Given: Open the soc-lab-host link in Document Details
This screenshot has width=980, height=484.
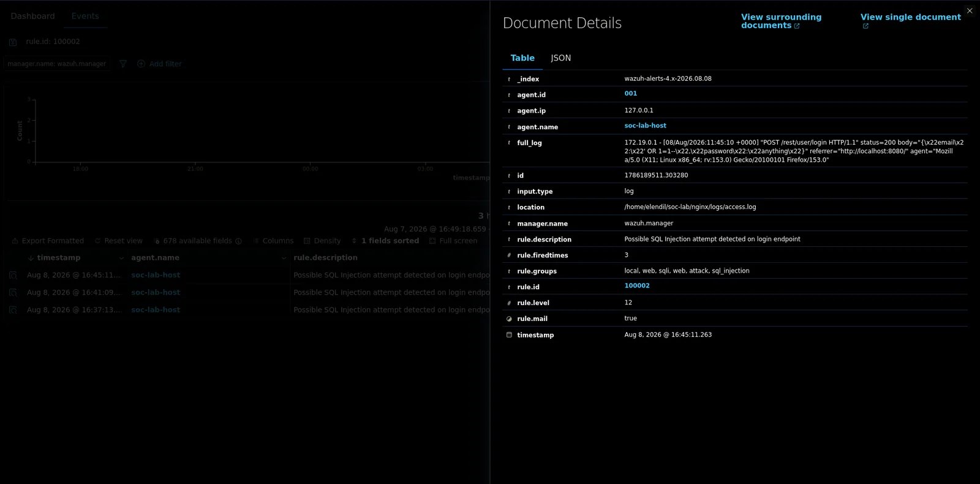Looking at the screenshot, I should [x=645, y=126].
